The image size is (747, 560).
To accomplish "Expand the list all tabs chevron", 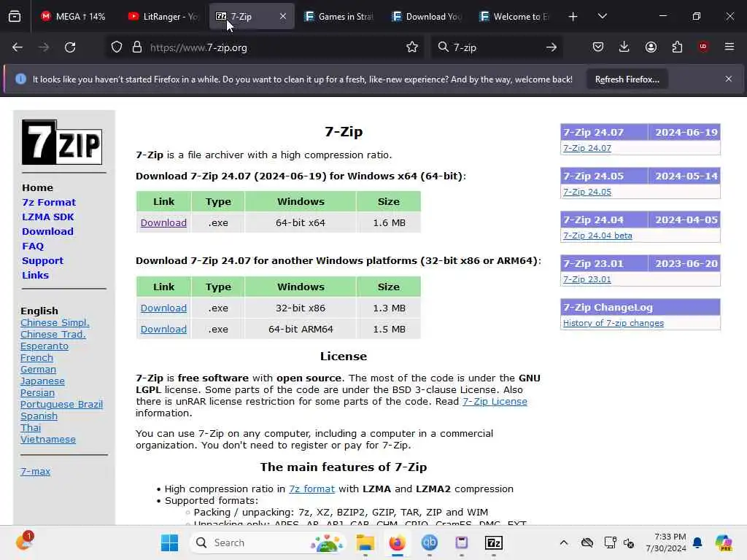I will 602,16.
